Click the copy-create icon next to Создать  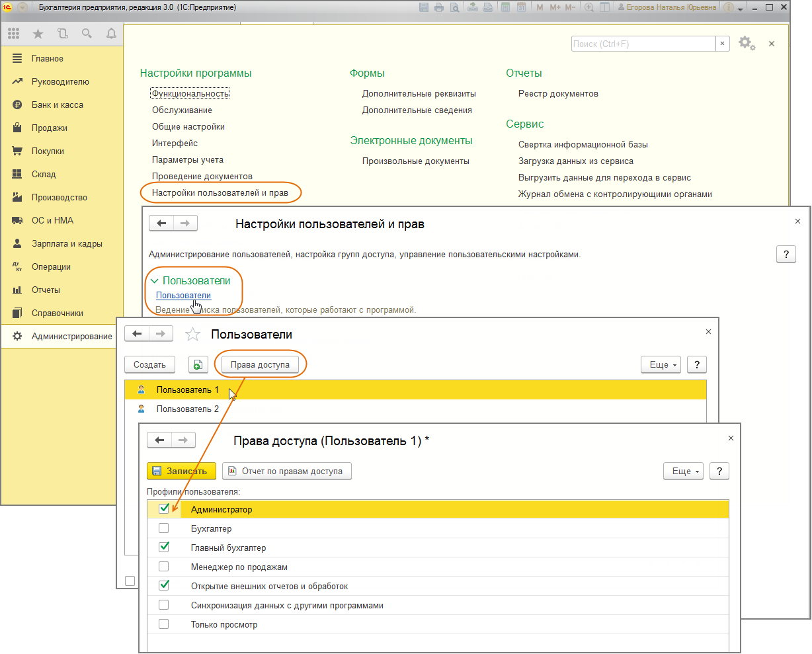coord(198,364)
